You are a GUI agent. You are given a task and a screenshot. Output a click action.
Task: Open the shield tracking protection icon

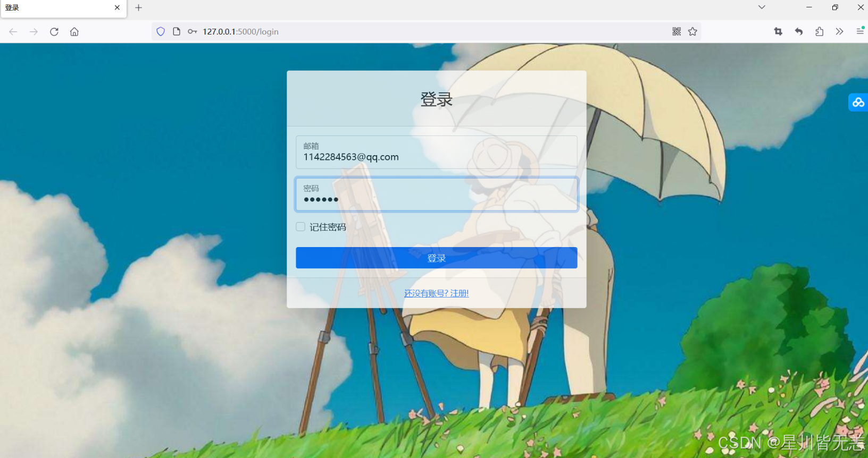(161, 32)
